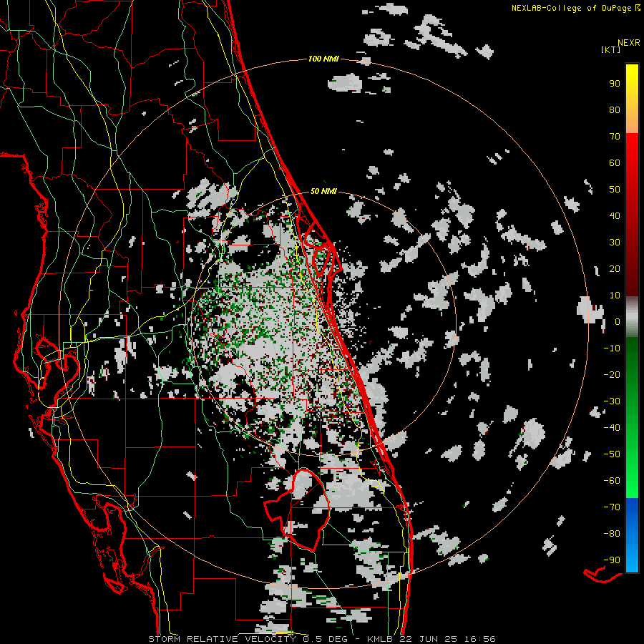The height and width of the screenshot is (644, 644).
Task: Click the Storm Relative Velocity caption text
Action: pyautogui.click(x=321, y=639)
